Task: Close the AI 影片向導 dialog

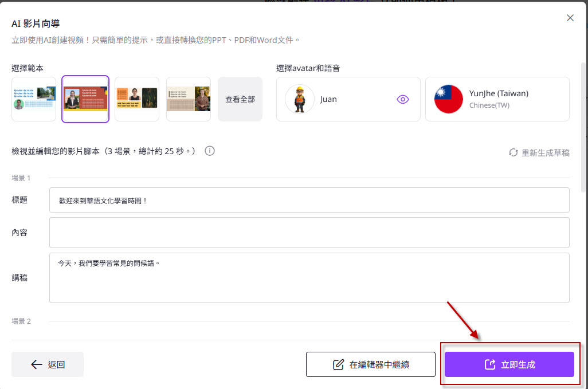Action: coord(570,18)
